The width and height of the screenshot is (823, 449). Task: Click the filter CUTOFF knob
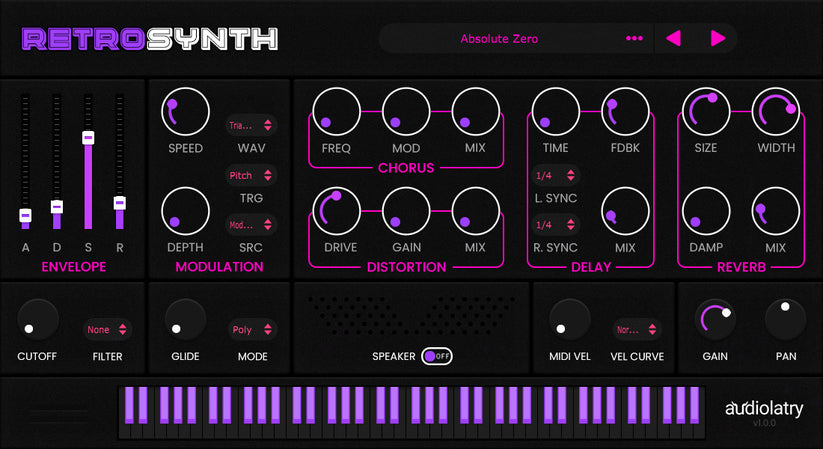click(x=38, y=319)
